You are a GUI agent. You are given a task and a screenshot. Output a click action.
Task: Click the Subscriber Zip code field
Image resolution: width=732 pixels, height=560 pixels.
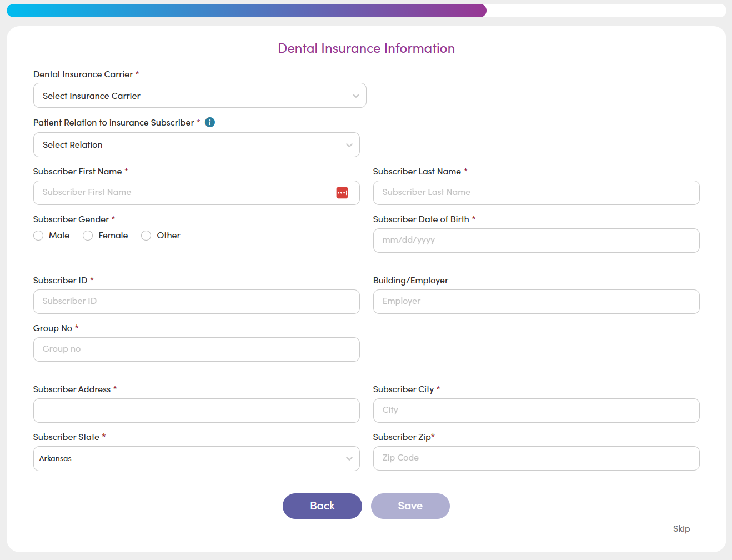[x=537, y=458]
